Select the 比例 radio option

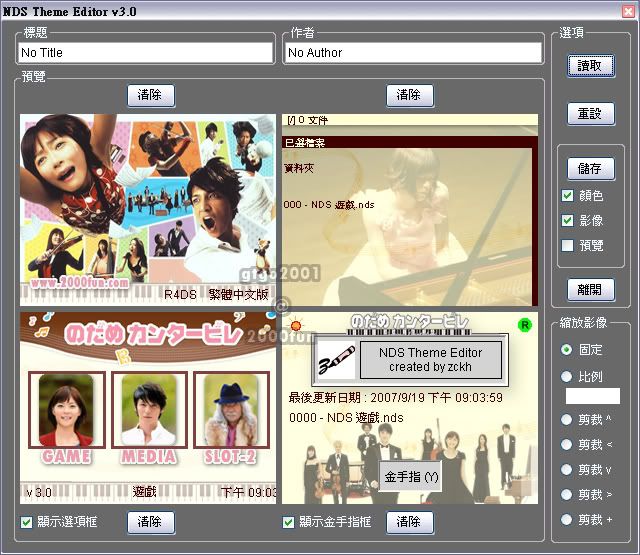click(567, 376)
